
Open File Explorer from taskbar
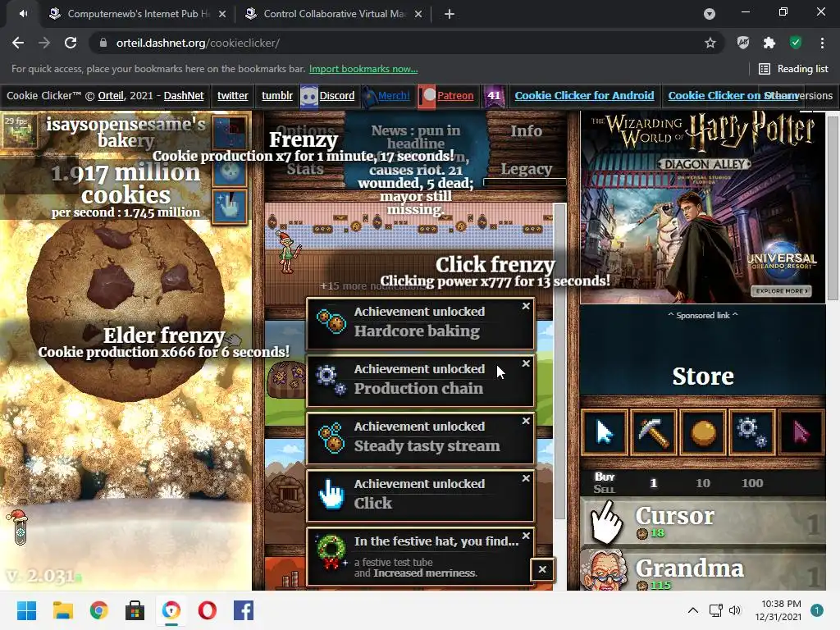click(x=62, y=610)
